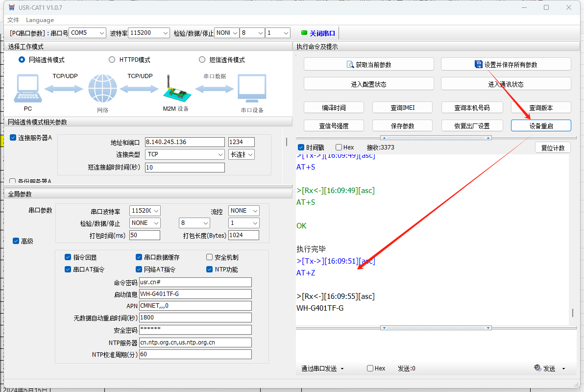Click the serial device monitor icon
This screenshot has width=584, height=392.
click(x=252, y=89)
